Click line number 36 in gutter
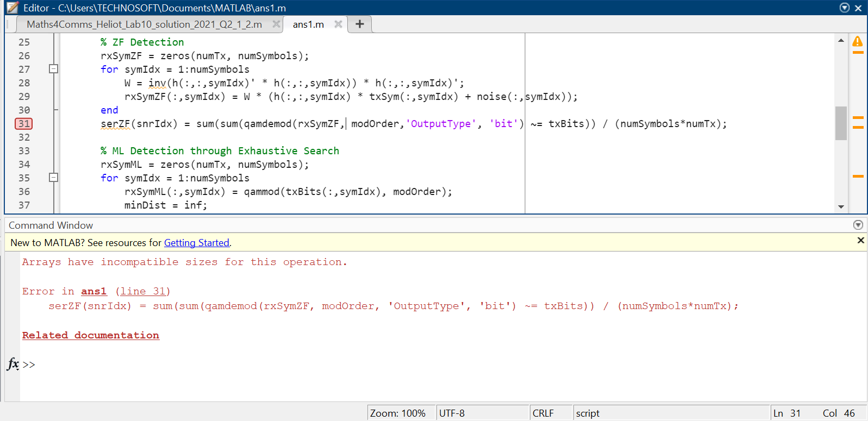 tap(24, 191)
